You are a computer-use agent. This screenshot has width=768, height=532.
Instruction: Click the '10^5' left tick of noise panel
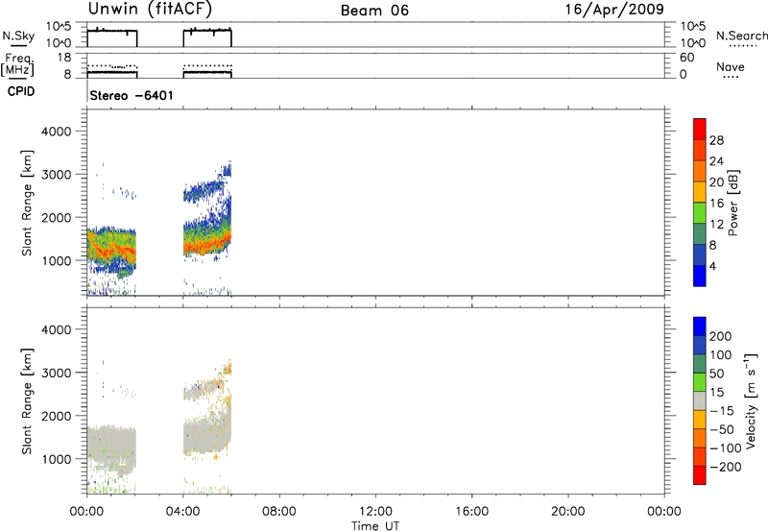pos(59,27)
